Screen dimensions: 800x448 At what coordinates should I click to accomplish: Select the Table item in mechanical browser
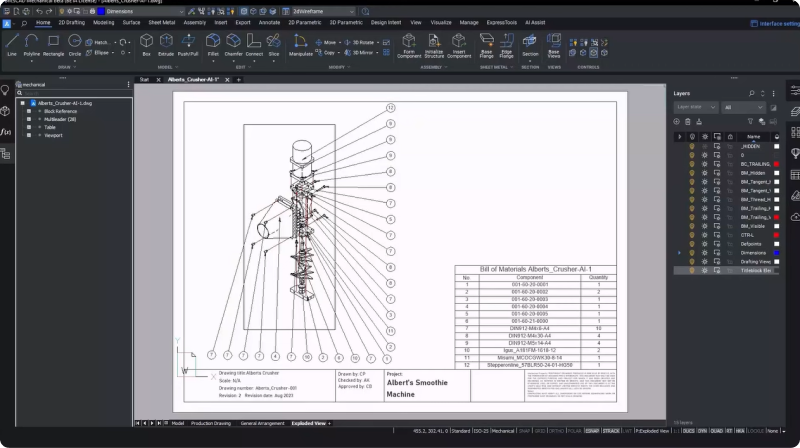pyautogui.click(x=49, y=127)
